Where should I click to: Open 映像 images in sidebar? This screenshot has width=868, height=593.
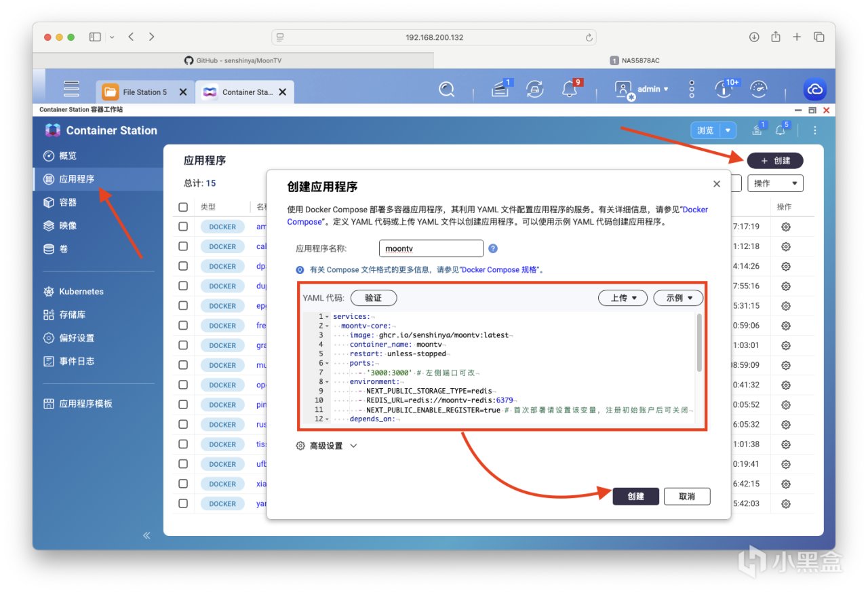98,225
